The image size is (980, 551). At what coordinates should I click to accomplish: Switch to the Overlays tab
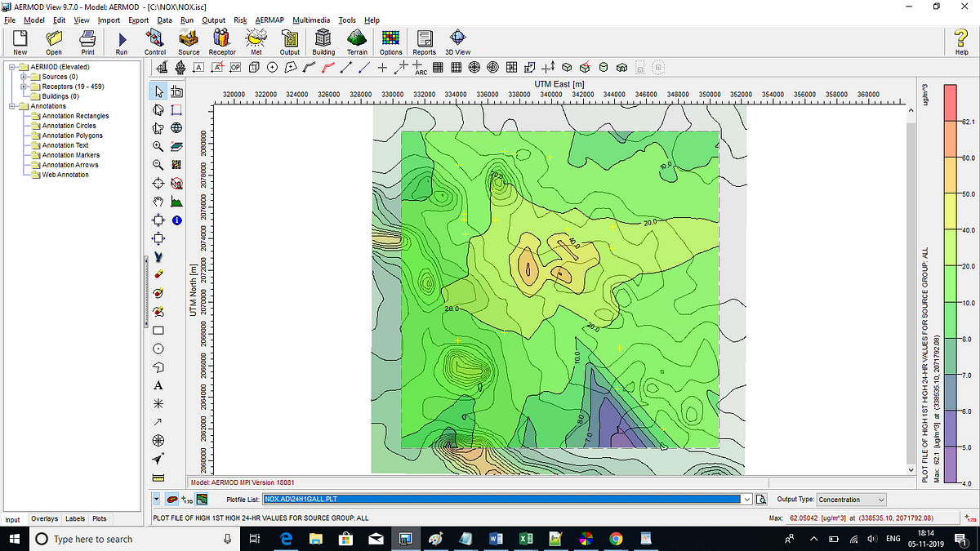(44, 518)
